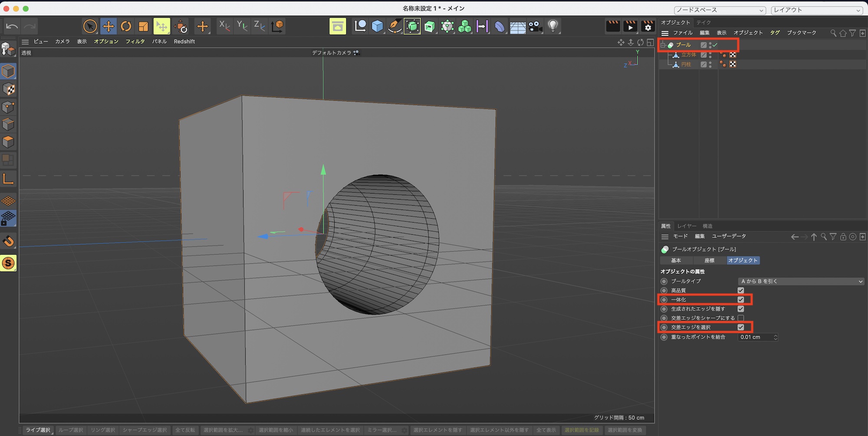868x436 pixels.
Task: Add a Camera object
Action: (535, 26)
